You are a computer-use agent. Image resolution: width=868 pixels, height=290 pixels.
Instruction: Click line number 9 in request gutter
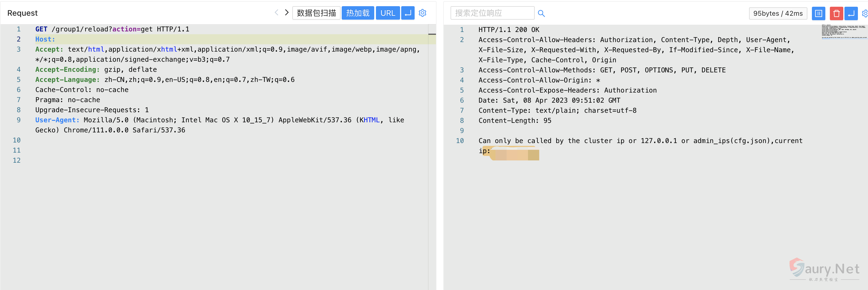point(19,120)
